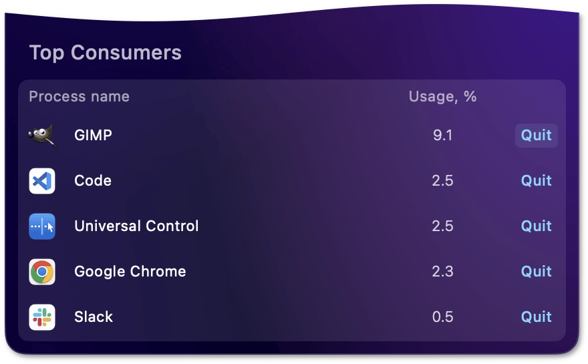Click the Google Chrome icon
588x364 pixels.
click(42, 272)
